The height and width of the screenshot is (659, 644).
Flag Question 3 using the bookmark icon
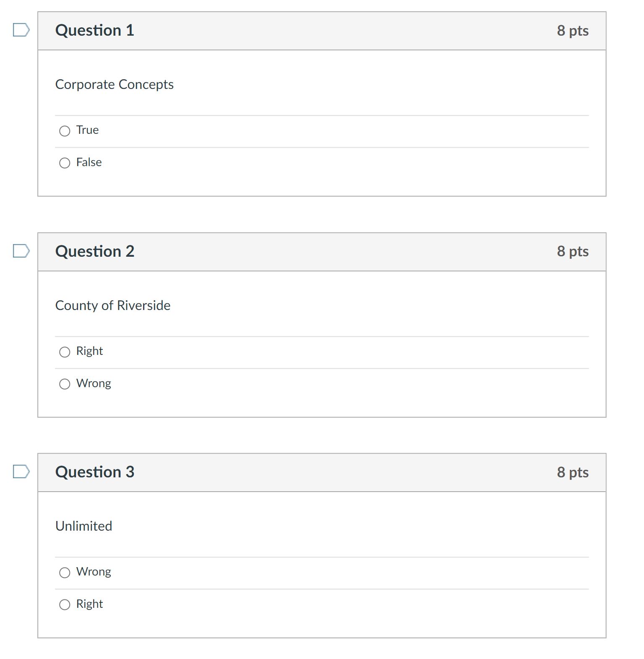[21, 471]
